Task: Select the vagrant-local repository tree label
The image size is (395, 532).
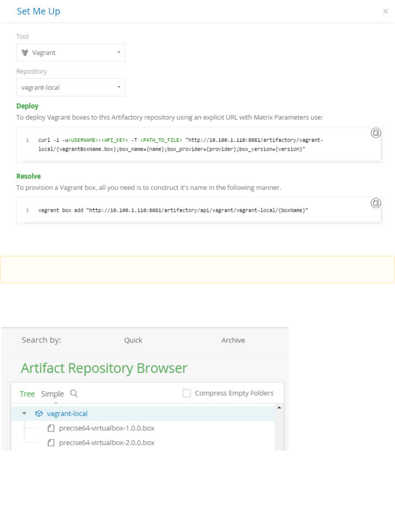Action: [67, 414]
